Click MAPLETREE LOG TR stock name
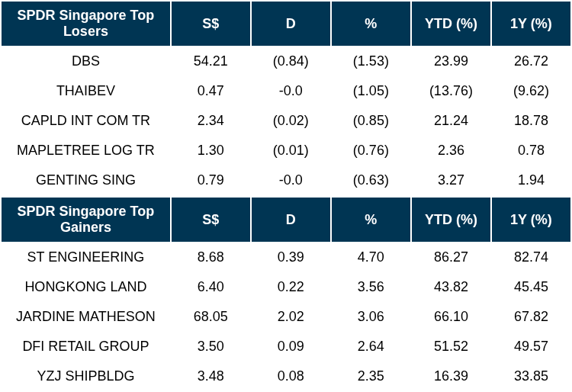 tap(85, 150)
